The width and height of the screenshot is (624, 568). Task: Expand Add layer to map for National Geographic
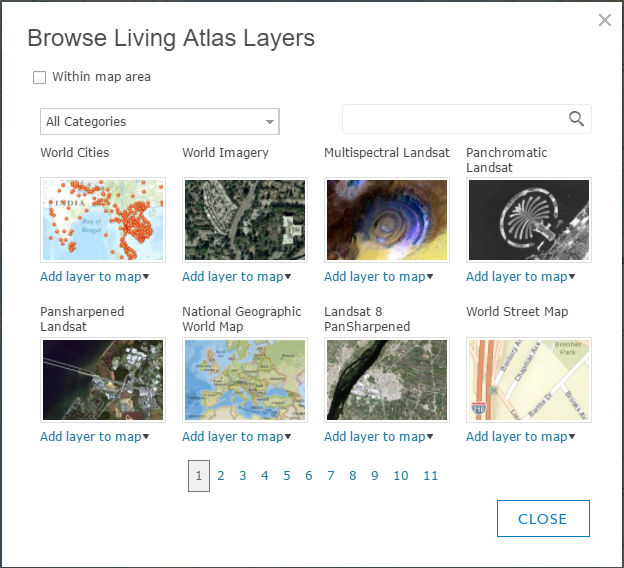coord(237,437)
